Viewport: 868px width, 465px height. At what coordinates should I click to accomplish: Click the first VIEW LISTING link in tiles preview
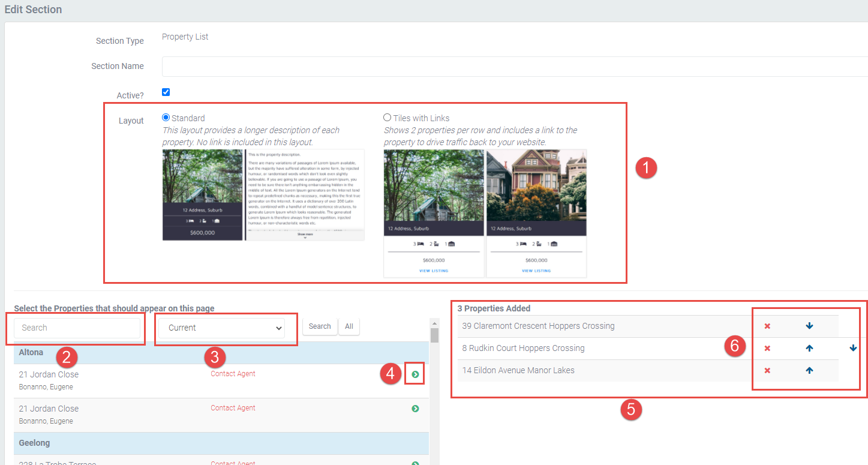[x=434, y=271]
